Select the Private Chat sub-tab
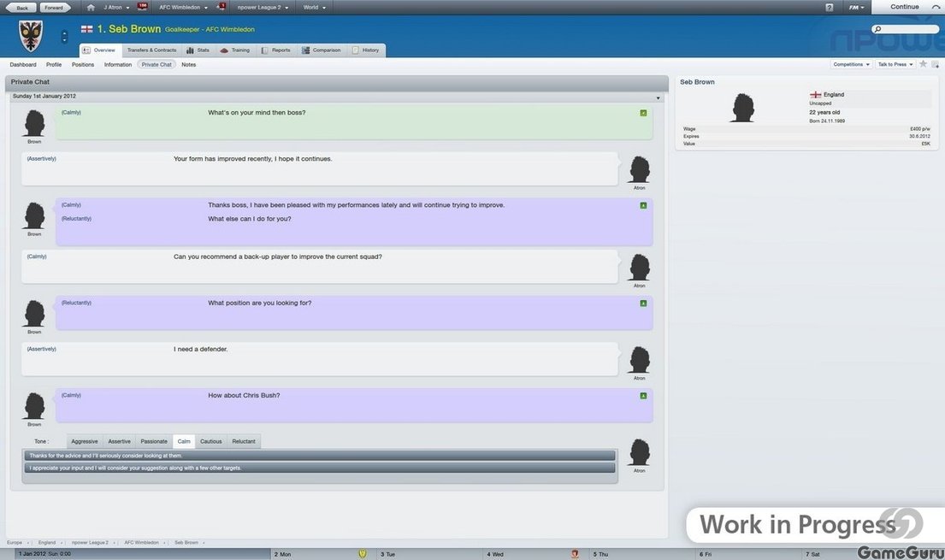The width and height of the screenshot is (945, 560). point(157,64)
